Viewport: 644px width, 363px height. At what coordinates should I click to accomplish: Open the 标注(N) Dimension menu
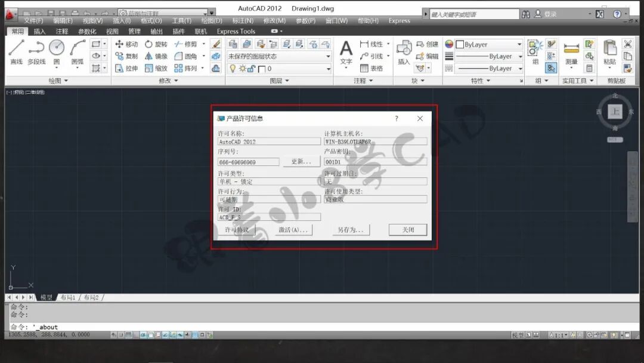click(243, 20)
